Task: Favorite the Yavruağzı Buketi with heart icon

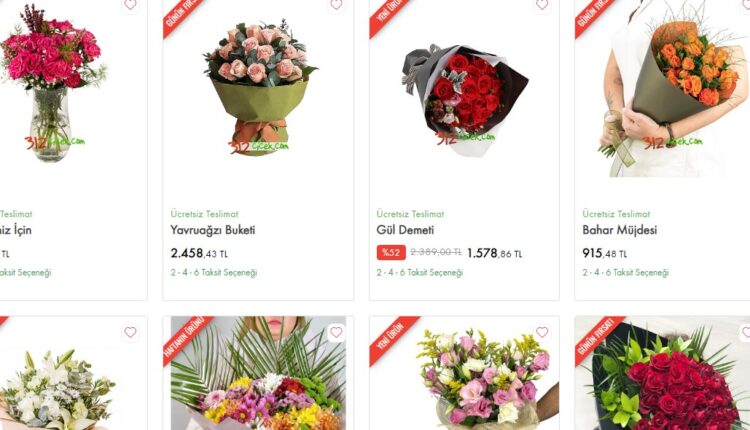Action: 336,4
